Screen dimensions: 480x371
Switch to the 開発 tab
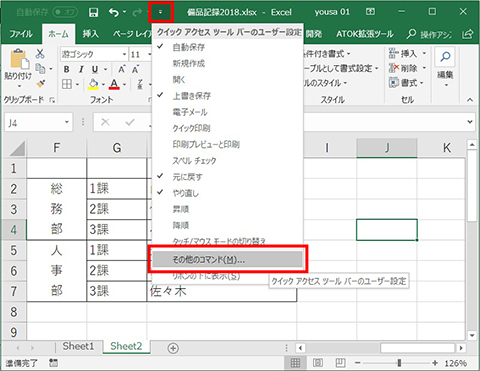point(314,34)
